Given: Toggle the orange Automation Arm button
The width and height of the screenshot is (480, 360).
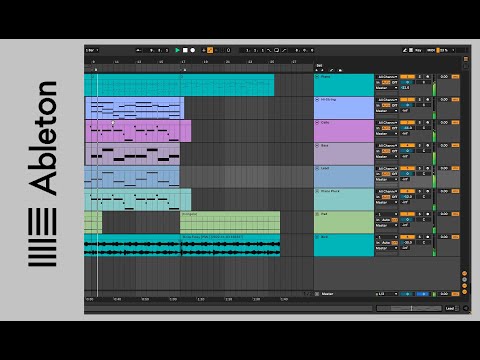Looking at the screenshot, I should [210, 50].
